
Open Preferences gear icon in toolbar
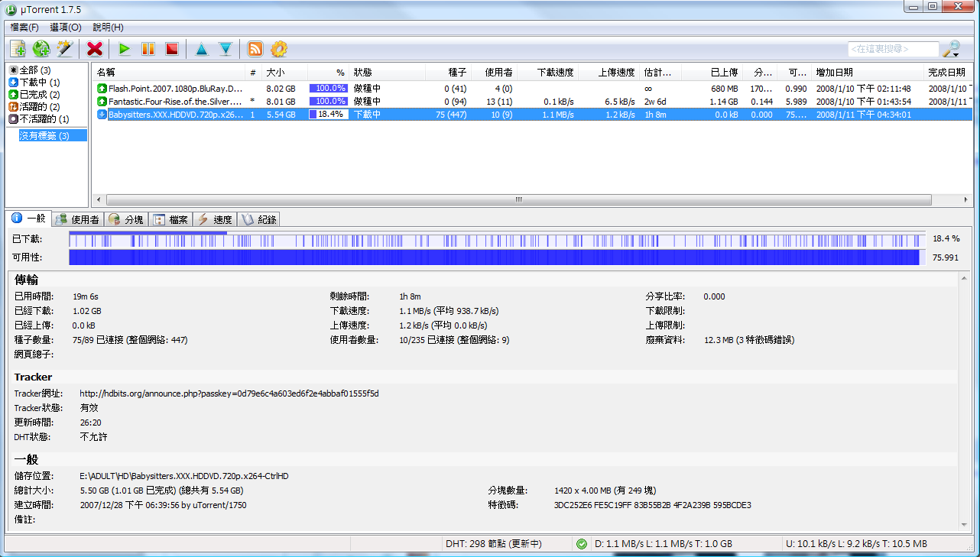coord(279,49)
